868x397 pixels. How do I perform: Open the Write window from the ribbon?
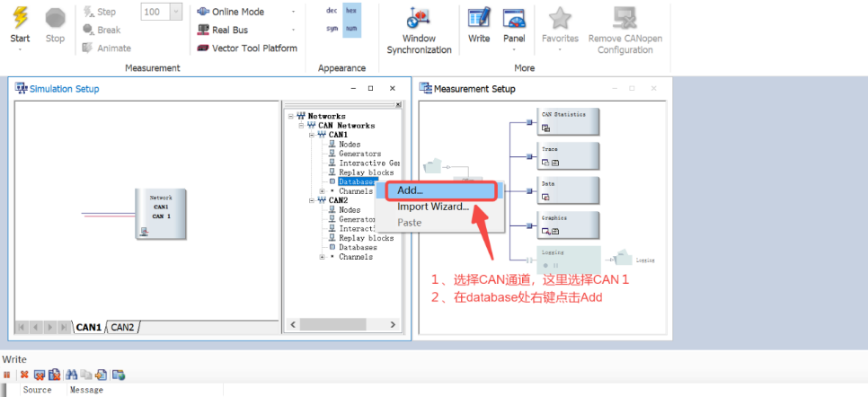479,25
